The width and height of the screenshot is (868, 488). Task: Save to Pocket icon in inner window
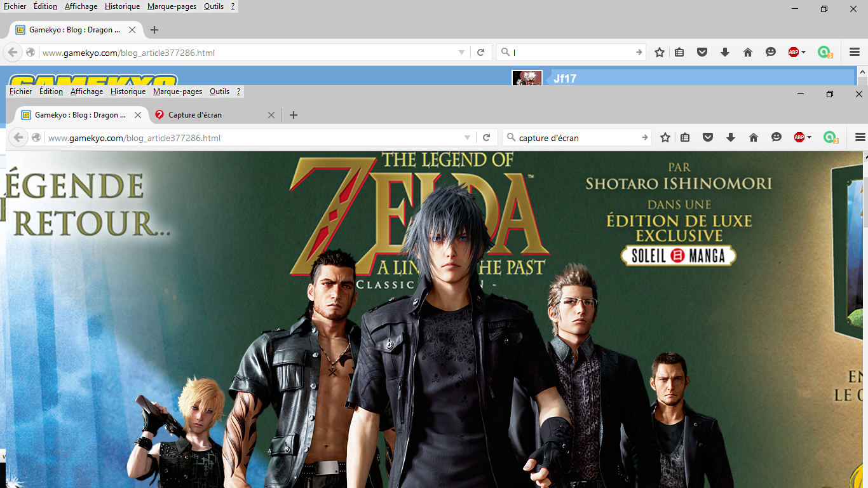[x=708, y=137]
